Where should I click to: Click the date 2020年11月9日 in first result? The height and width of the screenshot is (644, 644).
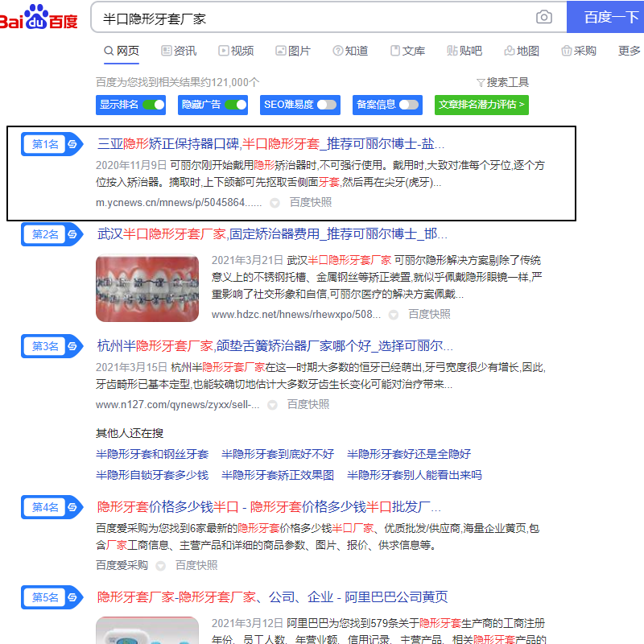(131, 165)
